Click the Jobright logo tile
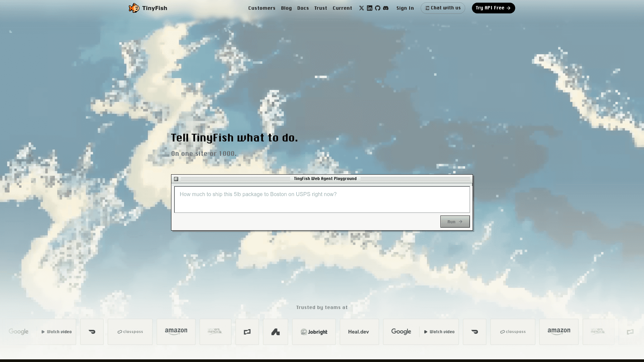 (314, 332)
